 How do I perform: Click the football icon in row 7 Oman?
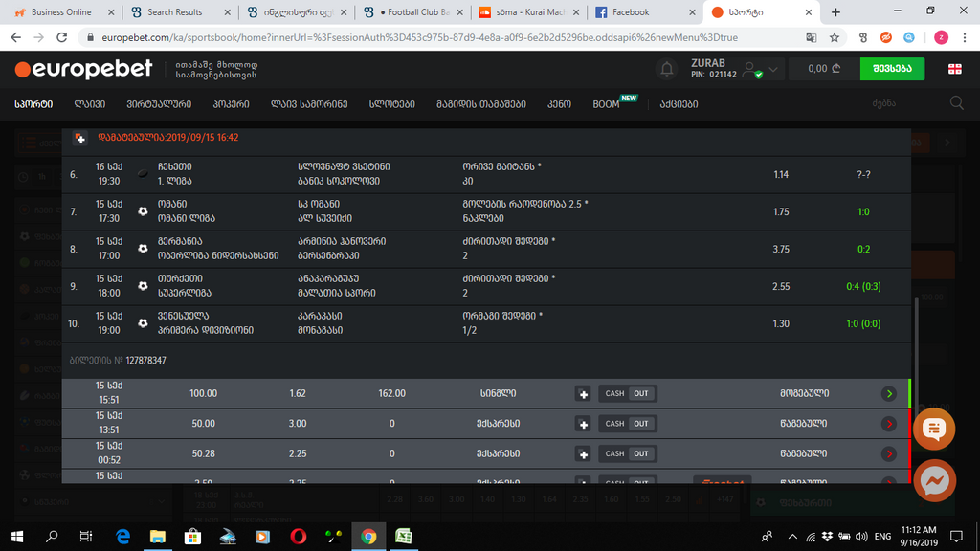point(144,211)
